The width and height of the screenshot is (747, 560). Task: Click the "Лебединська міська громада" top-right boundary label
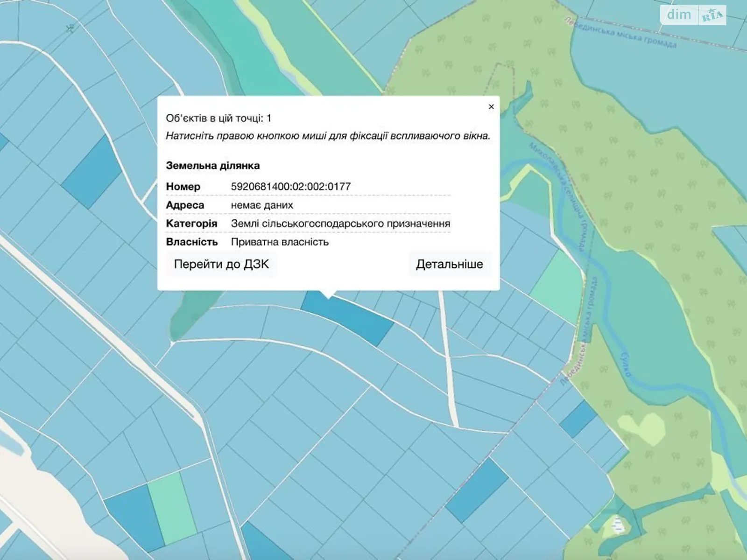tap(621, 33)
